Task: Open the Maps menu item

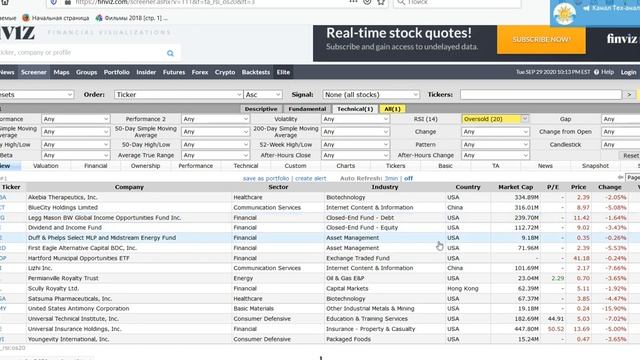Action: point(61,72)
